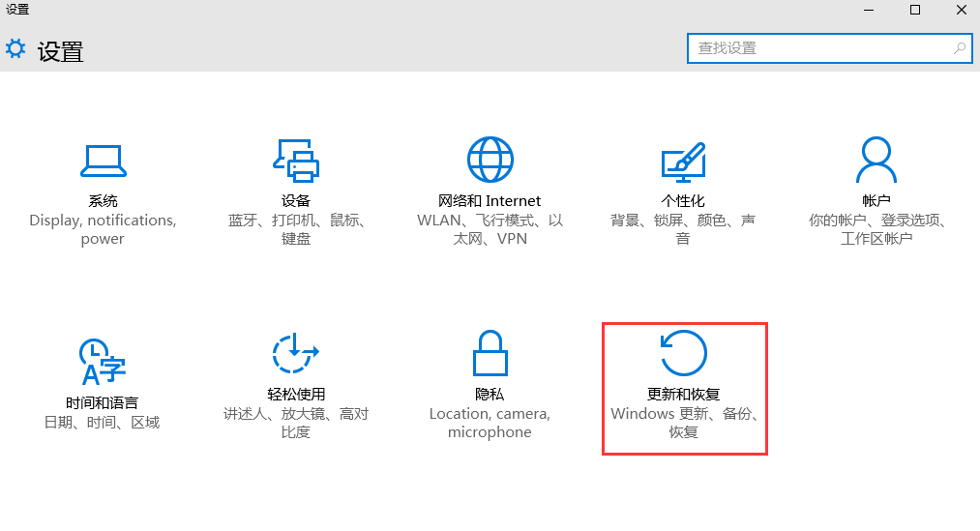Select the 网络和 Internet label
The height and width of the screenshot is (531, 980).
click(x=490, y=200)
